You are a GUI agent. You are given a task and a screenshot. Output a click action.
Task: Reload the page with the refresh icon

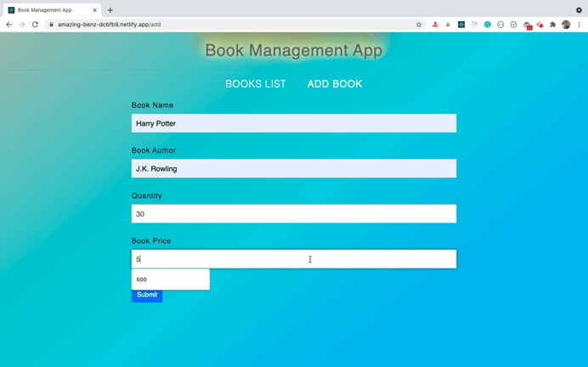coord(35,25)
